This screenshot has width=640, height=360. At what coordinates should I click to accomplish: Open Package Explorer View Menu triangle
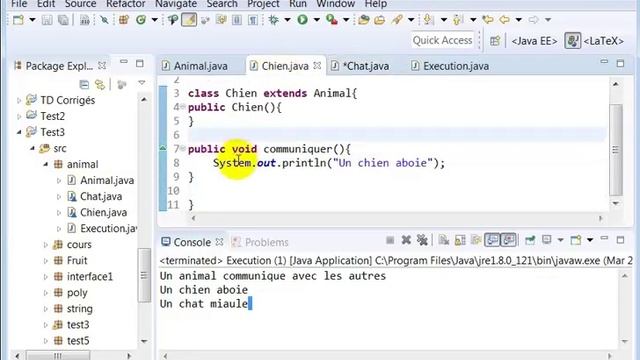142,83
